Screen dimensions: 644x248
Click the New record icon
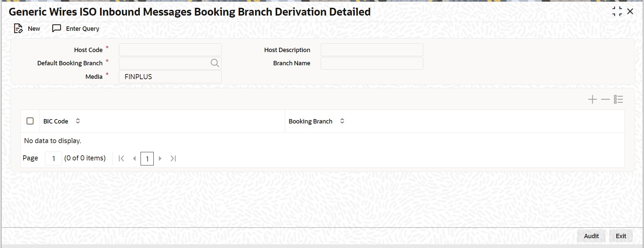click(18, 28)
